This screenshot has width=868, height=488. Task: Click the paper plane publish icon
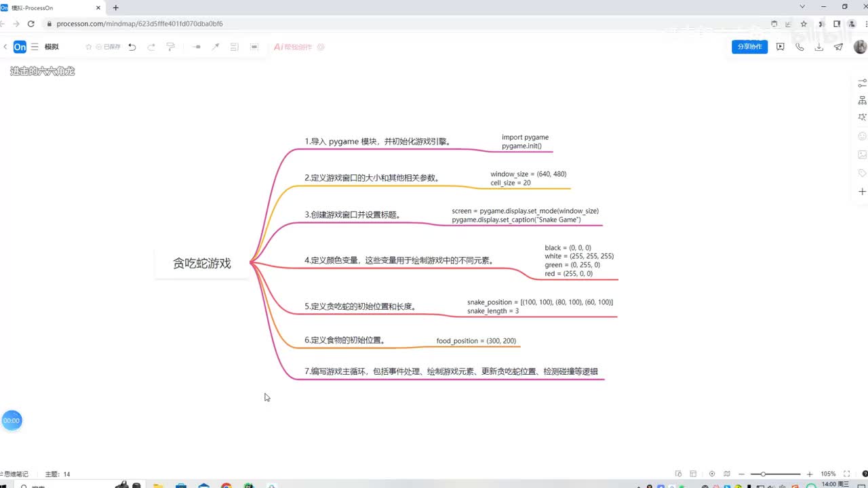pyautogui.click(x=839, y=47)
